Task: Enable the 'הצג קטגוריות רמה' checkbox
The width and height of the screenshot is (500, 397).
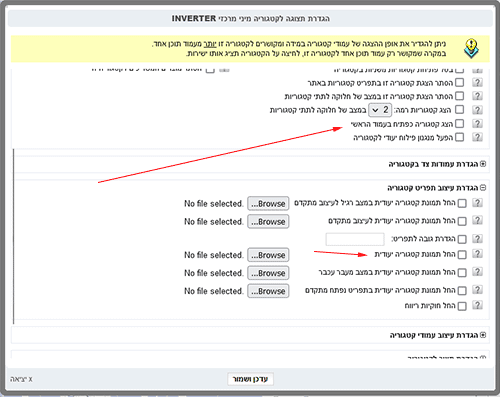Action: [x=459, y=110]
